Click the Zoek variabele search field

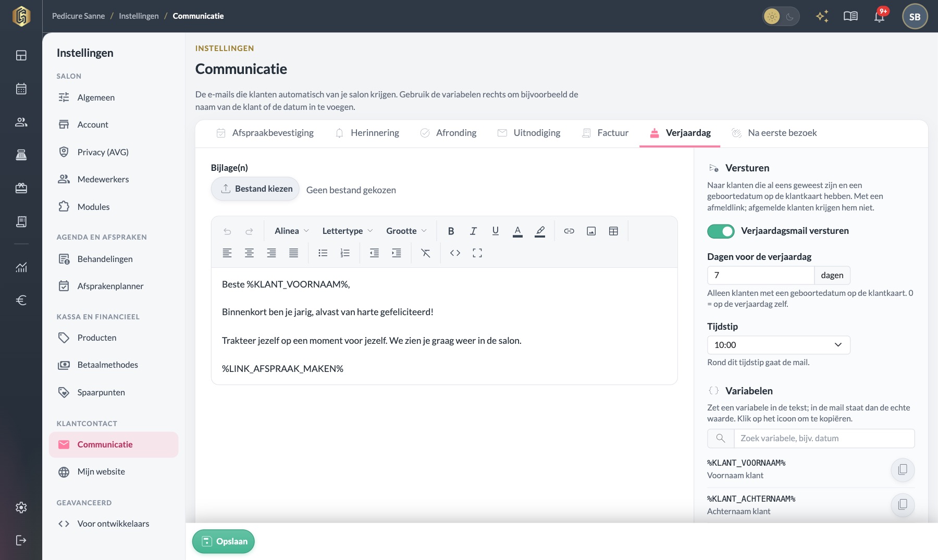point(824,438)
